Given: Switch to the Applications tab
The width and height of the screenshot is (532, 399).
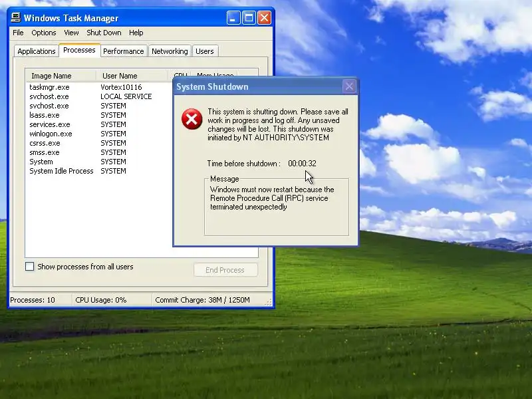Looking at the screenshot, I should click(x=37, y=51).
